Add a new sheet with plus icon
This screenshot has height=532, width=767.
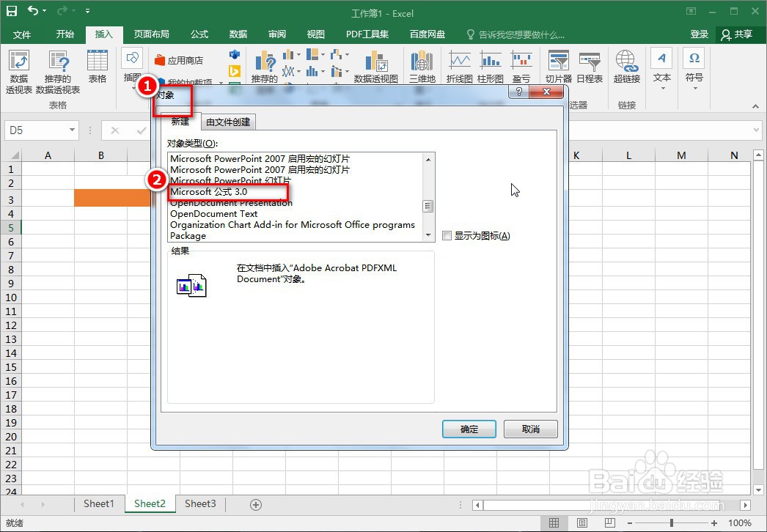click(256, 505)
